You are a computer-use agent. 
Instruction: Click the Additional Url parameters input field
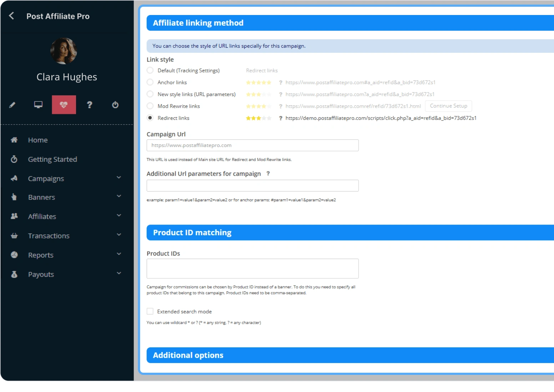pyautogui.click(x=252, y=186)
